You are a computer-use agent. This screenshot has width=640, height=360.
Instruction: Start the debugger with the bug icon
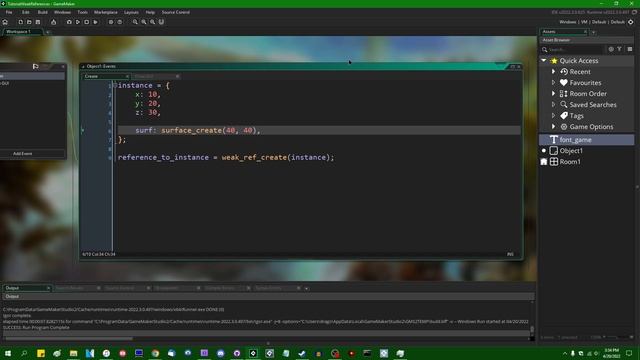69,22
